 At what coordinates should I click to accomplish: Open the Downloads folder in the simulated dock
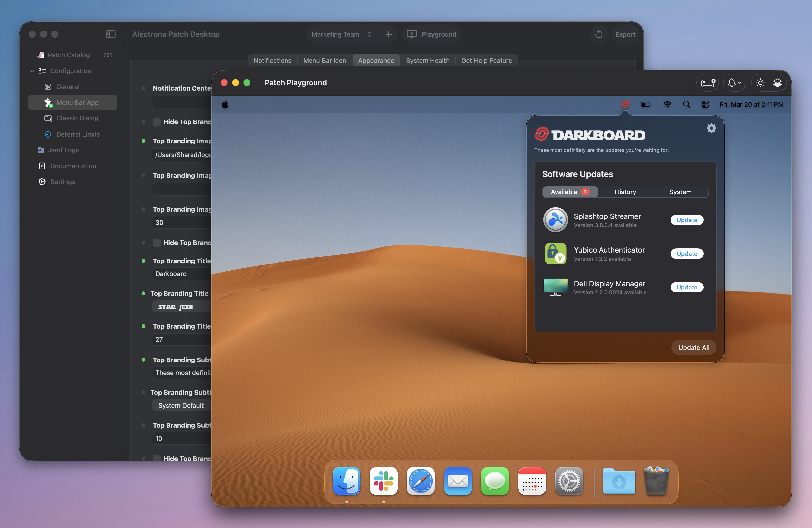click(x=619, y=481)
